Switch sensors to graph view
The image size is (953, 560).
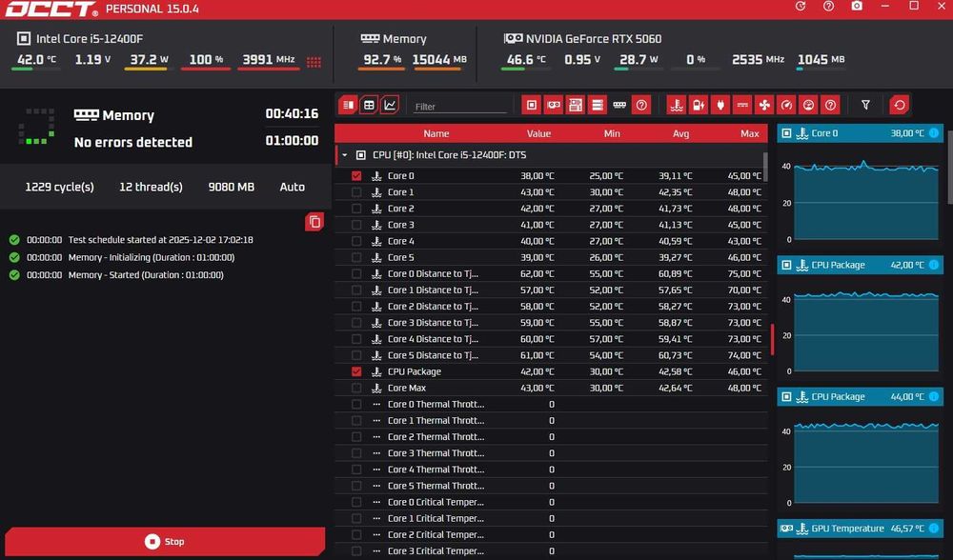pos(390,105)
